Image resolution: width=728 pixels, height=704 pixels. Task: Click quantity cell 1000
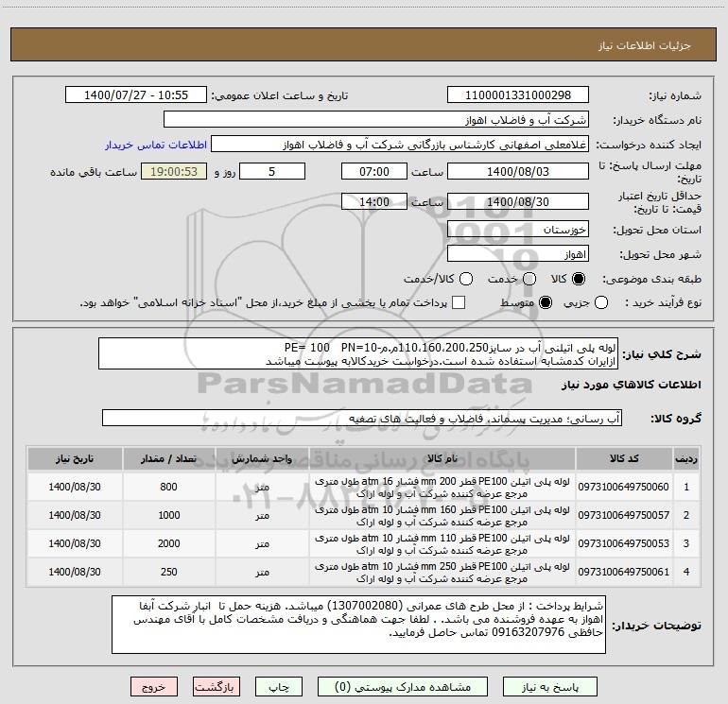tap(168, 515)
